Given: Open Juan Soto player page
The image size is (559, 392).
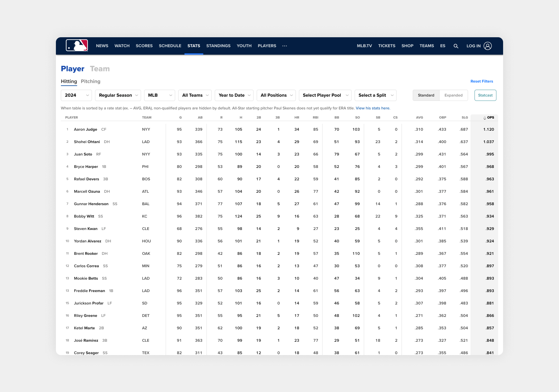Looking at the screenshot, I should pos(83,154).
